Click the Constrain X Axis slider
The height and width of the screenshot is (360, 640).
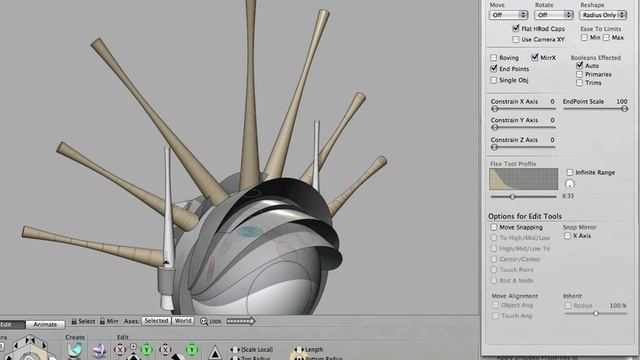pos(523,109)
